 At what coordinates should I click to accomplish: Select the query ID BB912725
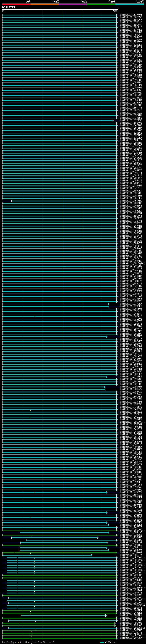click(8, 7)
